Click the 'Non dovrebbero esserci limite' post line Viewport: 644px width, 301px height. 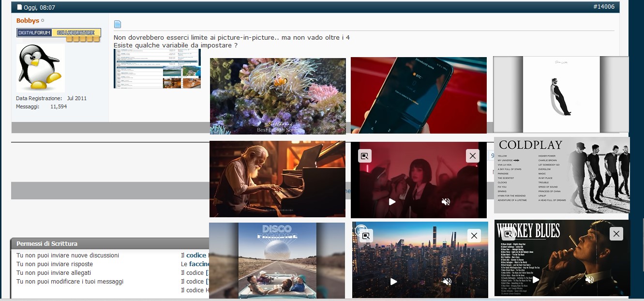click(x=232, y=37)
